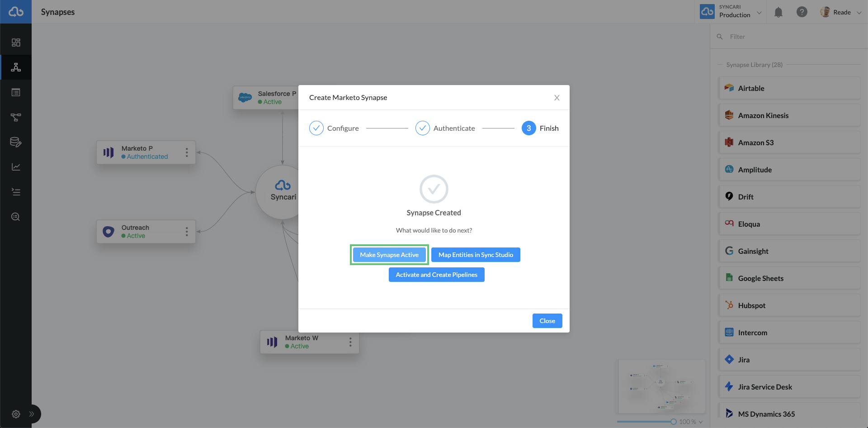Choose Intercom from Synapse Library

(789, 333)
